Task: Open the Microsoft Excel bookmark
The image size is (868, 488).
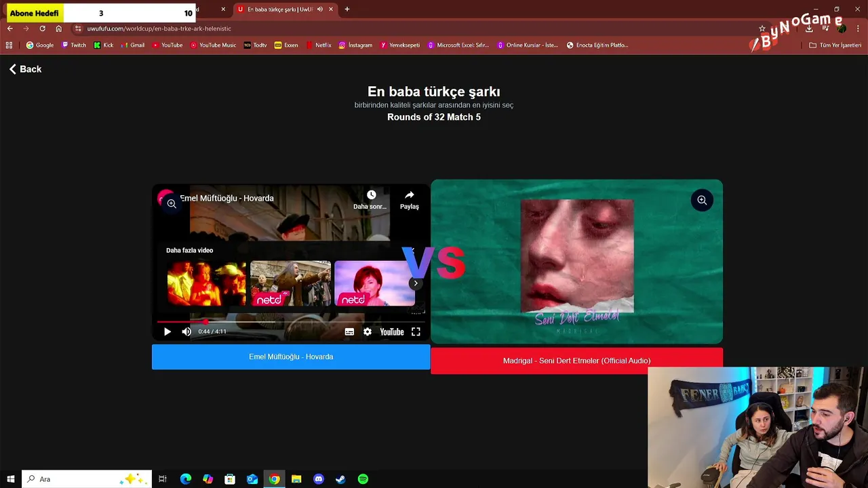Action: [x=458, y=45]
